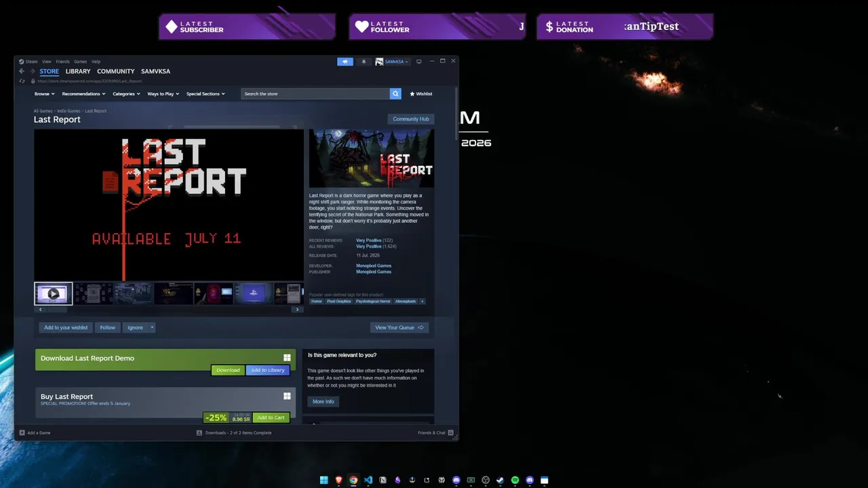Open Steam notifications bell
This screenshot has width=868, height=488.
[363, 62]
